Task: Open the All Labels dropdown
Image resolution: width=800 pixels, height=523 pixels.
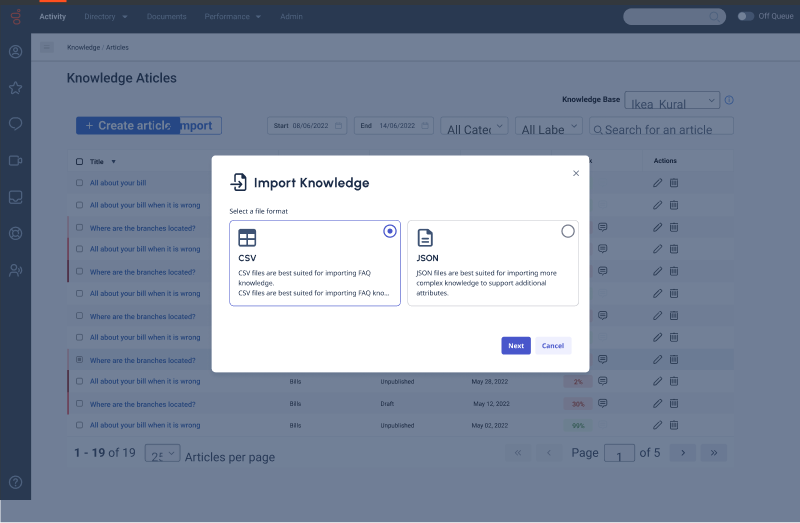Action: 549,126
